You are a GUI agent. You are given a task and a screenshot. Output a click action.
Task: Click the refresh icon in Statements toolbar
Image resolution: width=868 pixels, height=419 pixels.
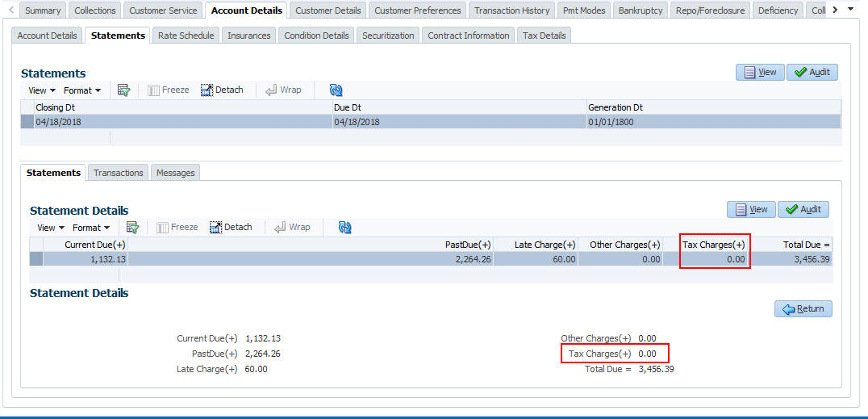[x=336, y=90]
